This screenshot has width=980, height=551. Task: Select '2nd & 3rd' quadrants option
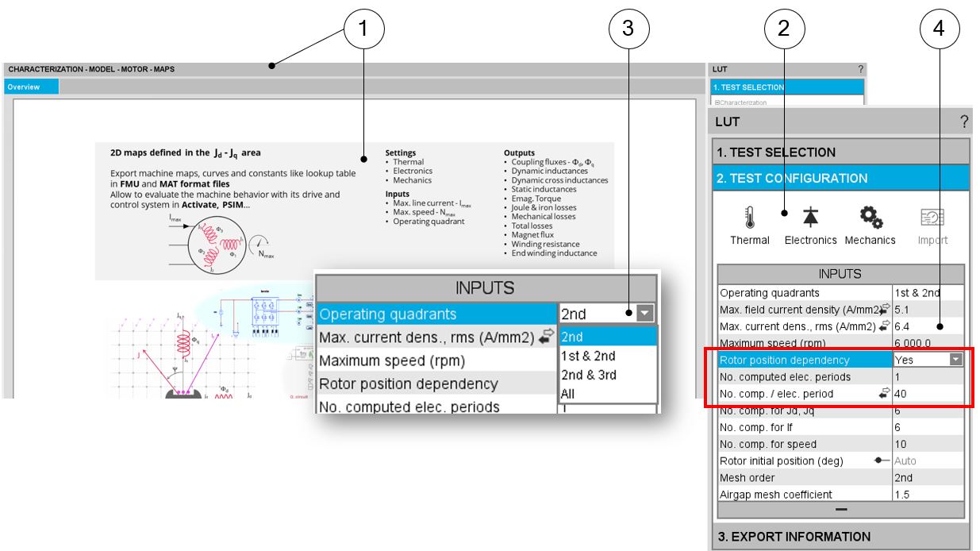[x=588, y=375]
